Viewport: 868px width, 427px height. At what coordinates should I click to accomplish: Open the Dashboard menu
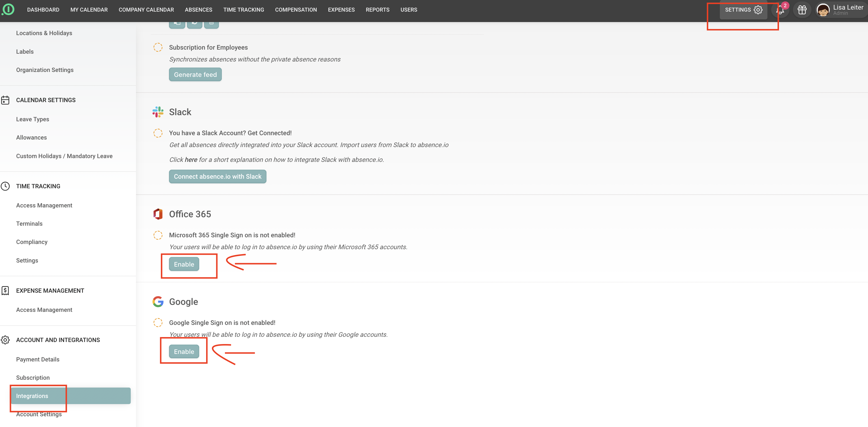(x=43, y=10)
